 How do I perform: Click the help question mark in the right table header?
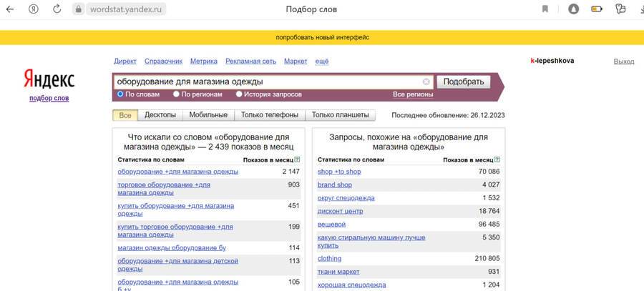point(497,159)
